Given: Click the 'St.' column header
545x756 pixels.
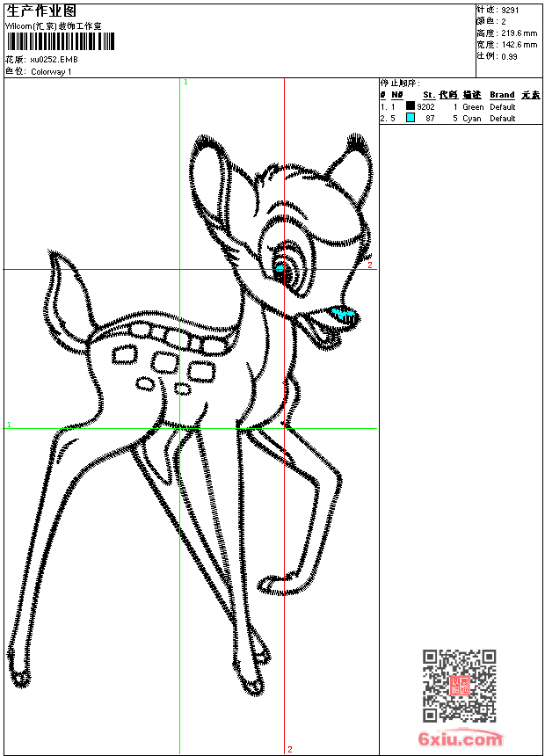Looking at the screenshot, I should [429, 95].
